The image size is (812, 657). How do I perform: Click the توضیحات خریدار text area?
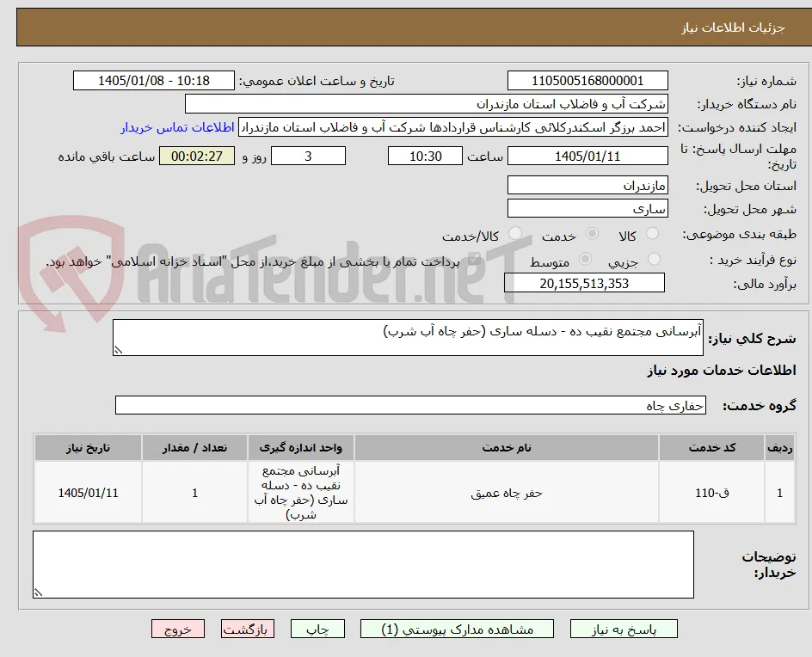tap(363, 564)
